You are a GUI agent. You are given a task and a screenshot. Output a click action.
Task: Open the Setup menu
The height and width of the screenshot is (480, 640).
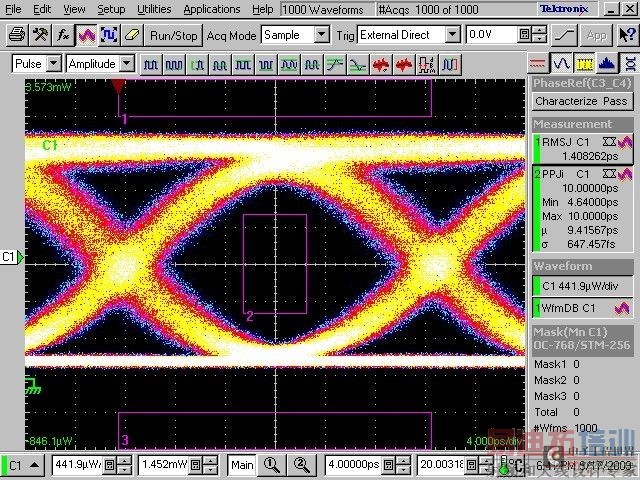[111, 9]
